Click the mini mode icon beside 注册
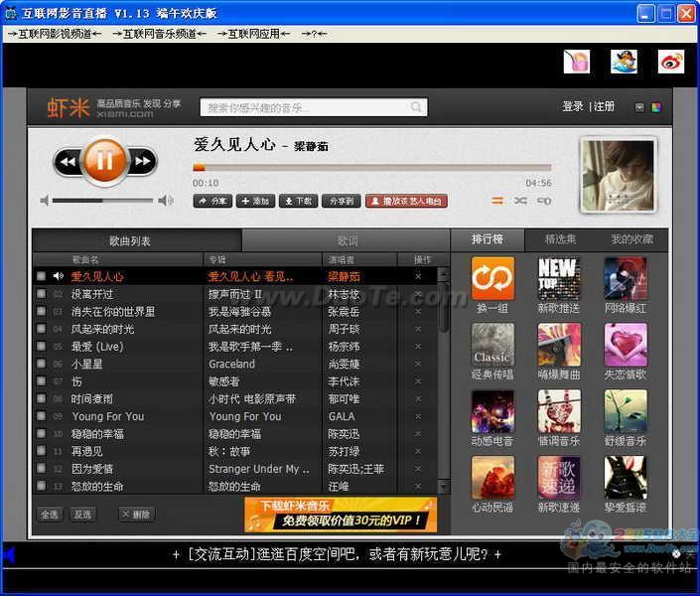The height and width of the screenshot is (596, 700). click(x=639, y=107)
